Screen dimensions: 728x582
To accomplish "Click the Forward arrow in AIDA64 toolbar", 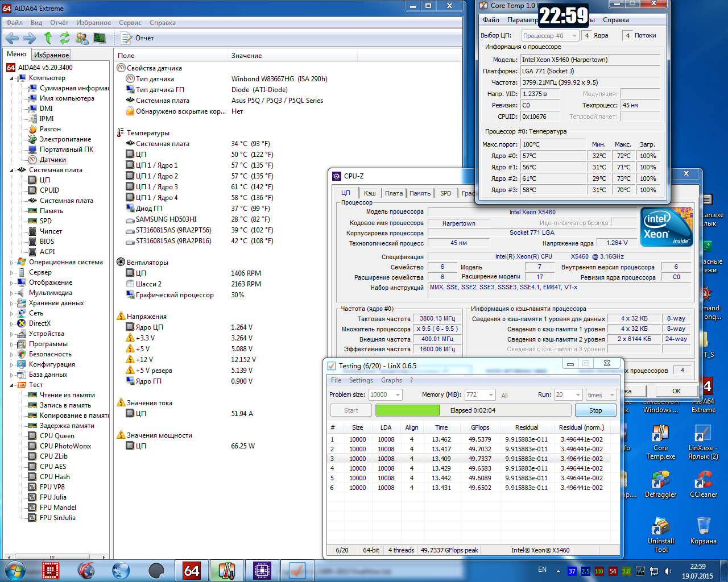I will (29, 38).
